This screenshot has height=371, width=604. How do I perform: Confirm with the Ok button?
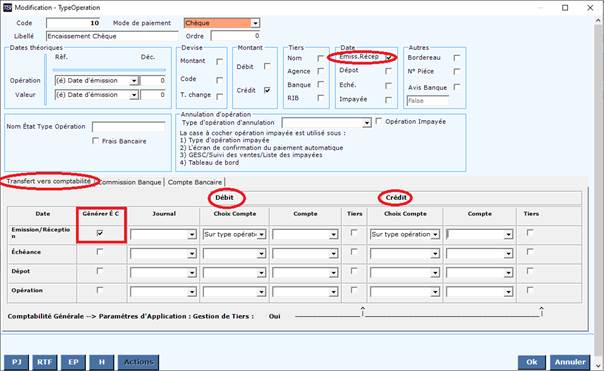click(x=532, y=362)
